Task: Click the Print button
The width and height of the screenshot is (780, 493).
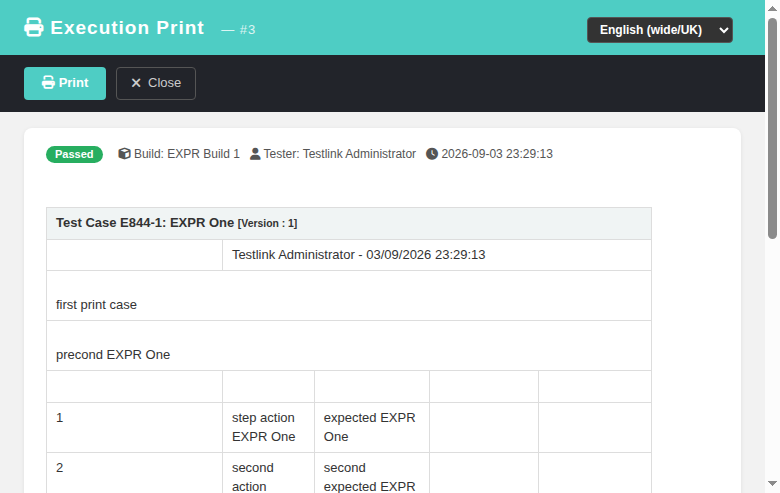Action: tap(65, 83)
